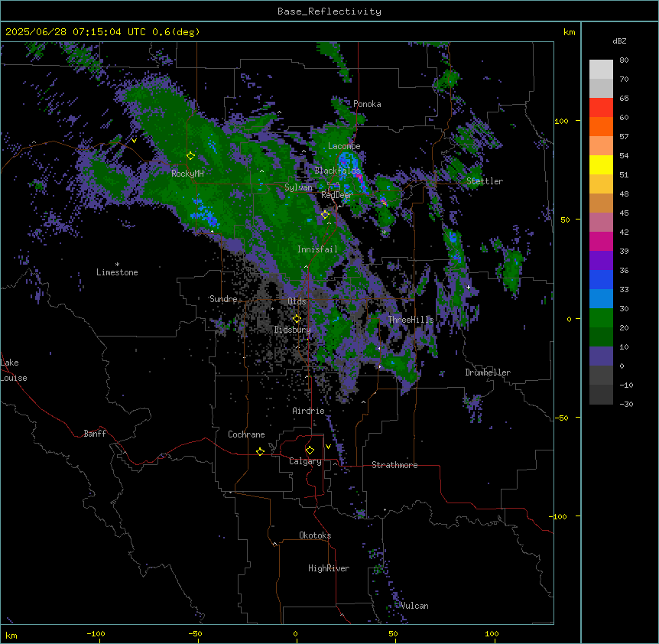Click the yellow diamond marker below Cochrane
The image size is (659, 644).
click(260, 451)
